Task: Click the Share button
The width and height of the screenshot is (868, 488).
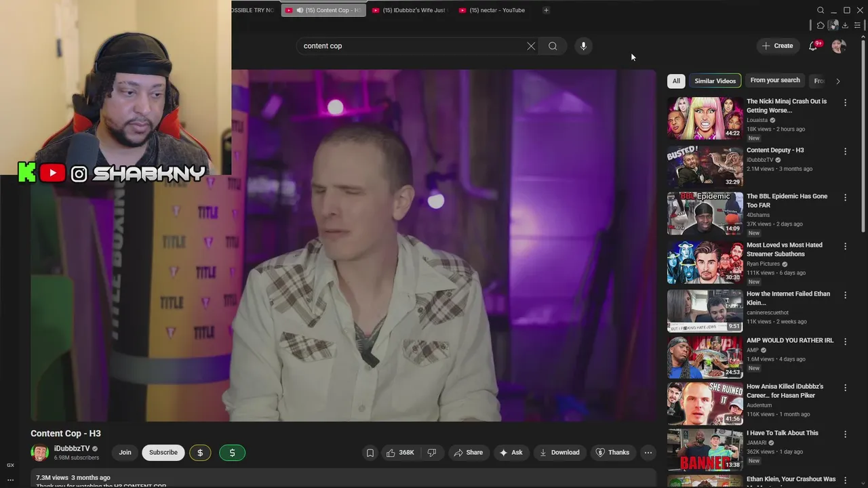Action: pos(469,453)
